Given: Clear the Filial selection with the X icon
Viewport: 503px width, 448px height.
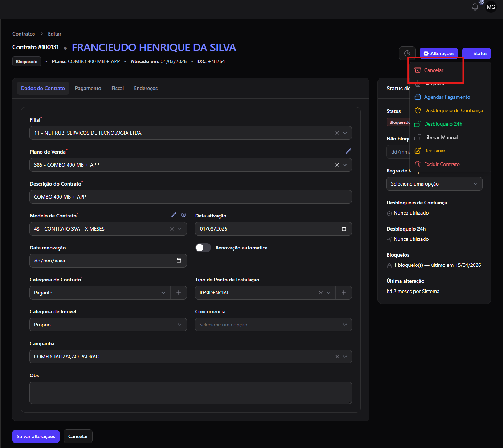Looking at the screenshot, I should (x=337, y=133).
